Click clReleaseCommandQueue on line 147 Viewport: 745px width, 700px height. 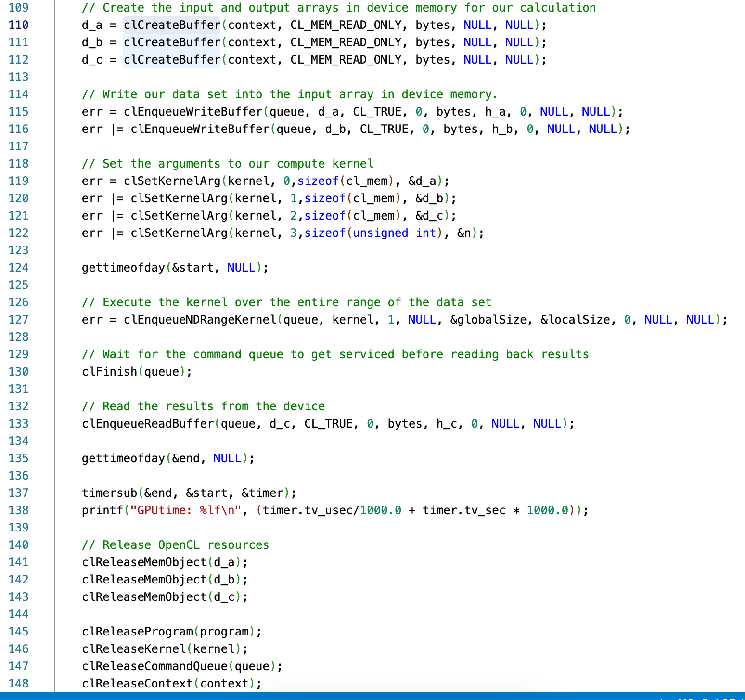154,666
